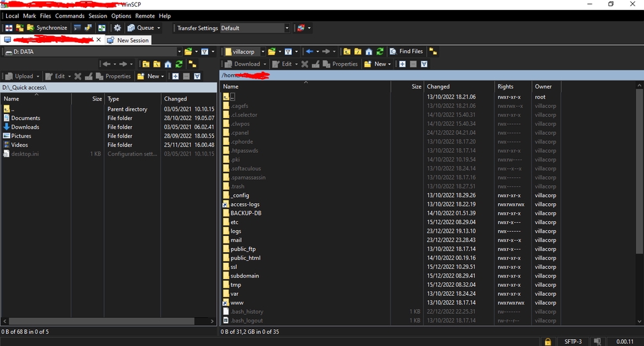Click the local panel open directory icon
This screenshot has width=644, height=346.
coord(188,52)
